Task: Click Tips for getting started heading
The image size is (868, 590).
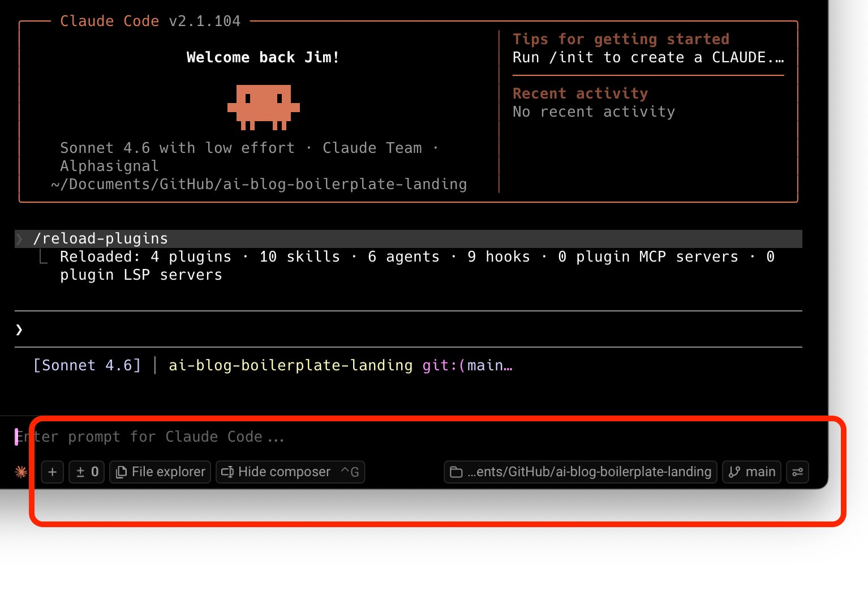Action: pyautogui.click(x=621, y=39)
